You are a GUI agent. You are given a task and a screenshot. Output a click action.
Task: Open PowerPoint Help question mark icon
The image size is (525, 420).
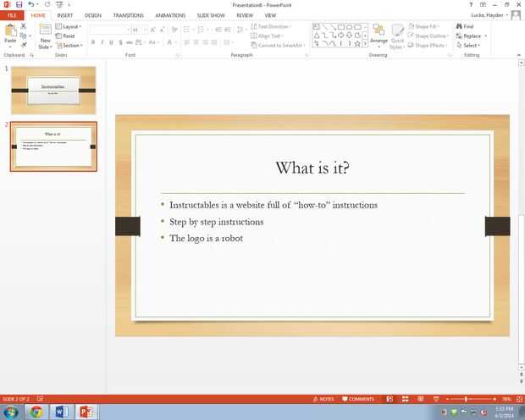pos(471,5)
